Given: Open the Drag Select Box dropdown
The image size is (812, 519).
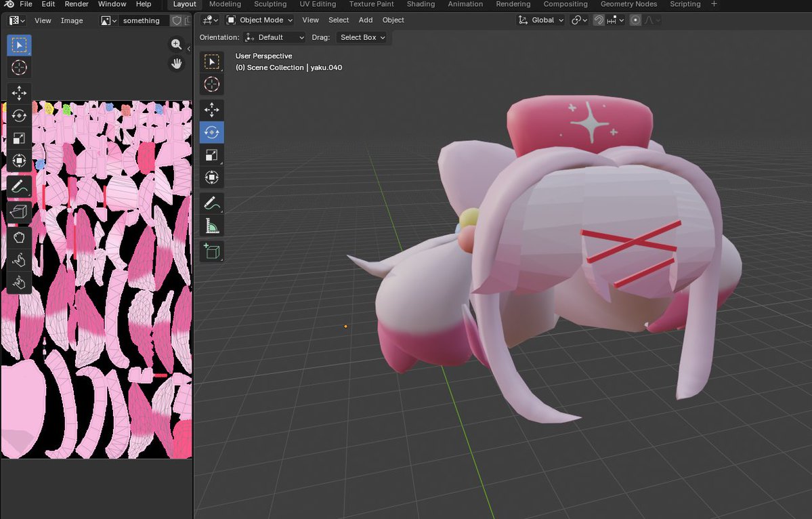Looking at the screenshot, I should point(362,37).
